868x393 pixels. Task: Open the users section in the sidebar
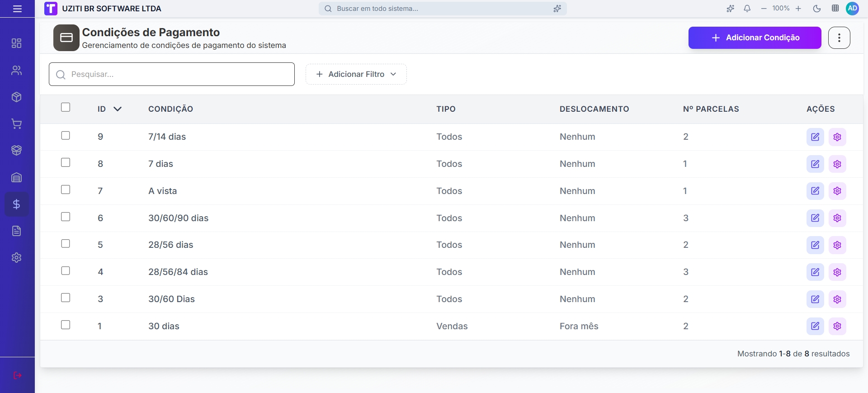click(17, 70)
